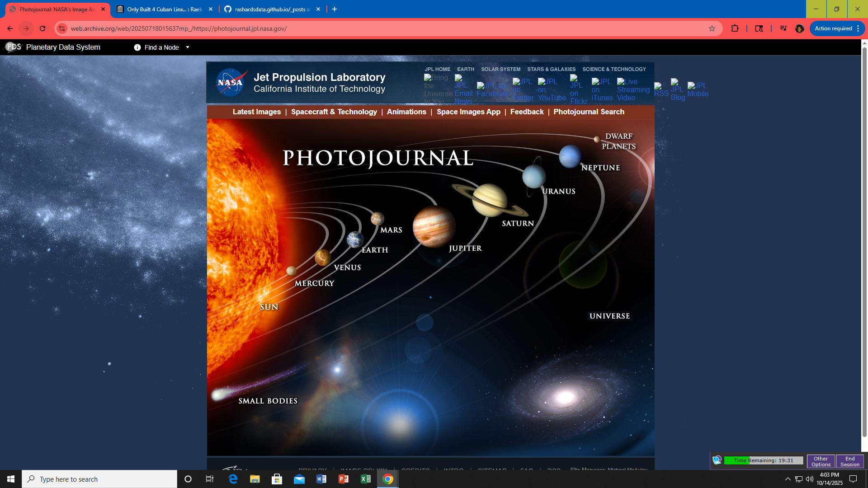Bookmark this page with star icon
Image resolution: width=868 pixels, height=488 pixels.
[x=712, y=28]
